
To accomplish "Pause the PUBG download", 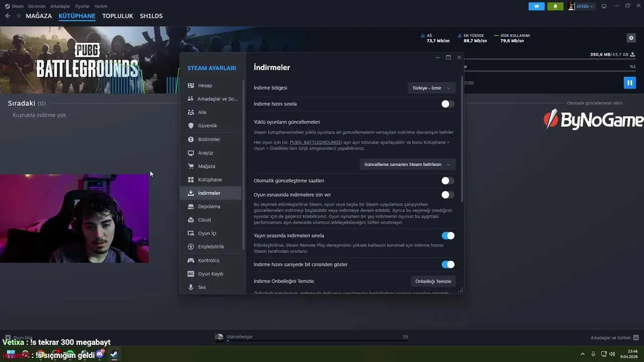I will coord(629,82).
